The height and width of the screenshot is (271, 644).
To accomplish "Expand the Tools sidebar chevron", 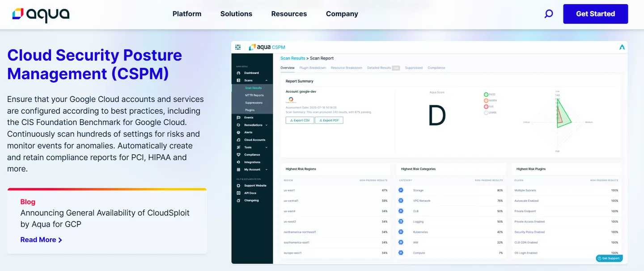I will pos(267,147).
